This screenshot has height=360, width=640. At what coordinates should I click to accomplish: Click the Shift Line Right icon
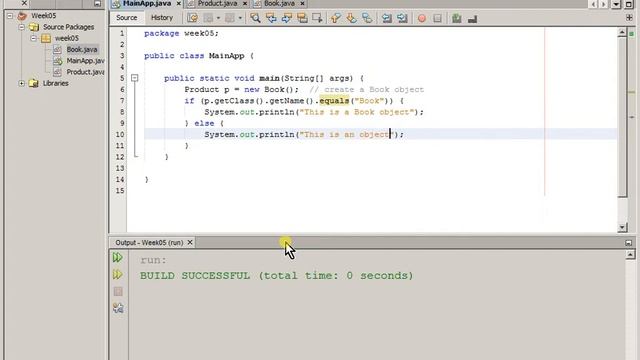(x=402, y=18)
